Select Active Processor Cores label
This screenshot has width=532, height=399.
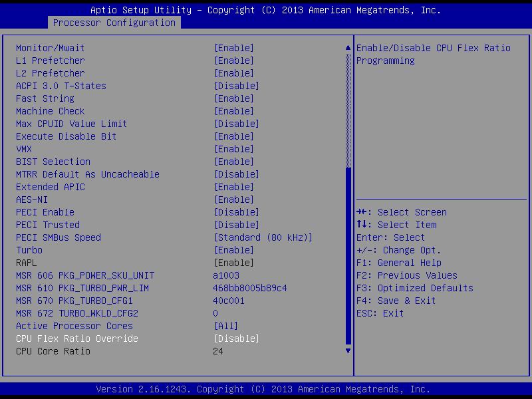coord(74,326)
